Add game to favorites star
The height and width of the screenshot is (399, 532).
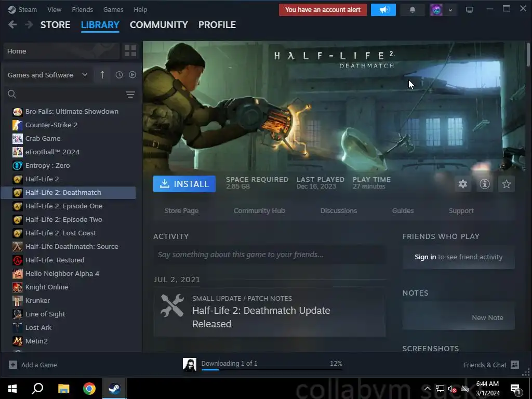click(506, 184)
